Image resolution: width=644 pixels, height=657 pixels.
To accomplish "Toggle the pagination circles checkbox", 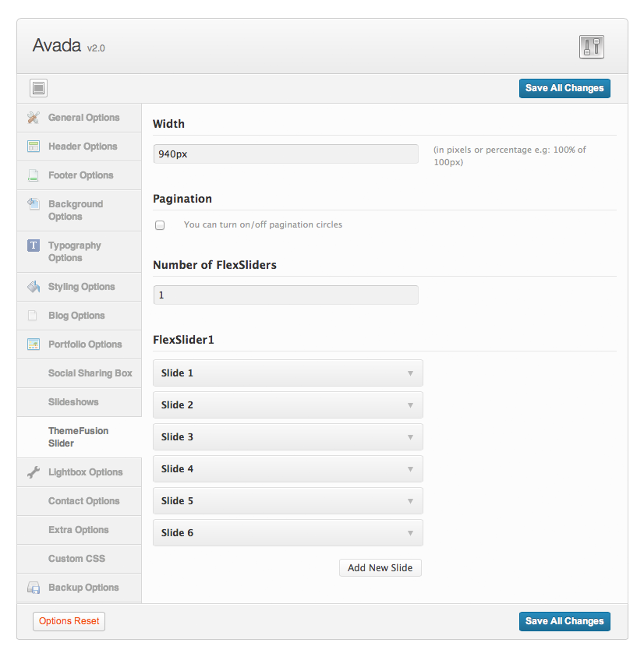I will point(160,225).
